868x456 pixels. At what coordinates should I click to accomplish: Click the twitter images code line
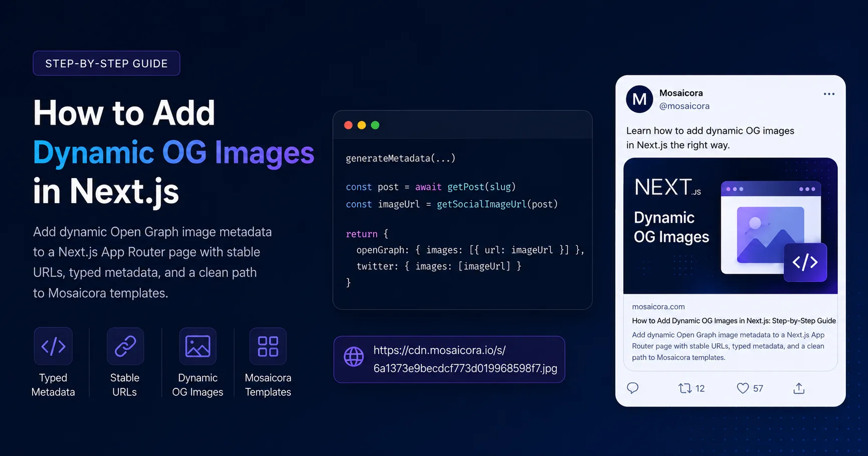439,266
